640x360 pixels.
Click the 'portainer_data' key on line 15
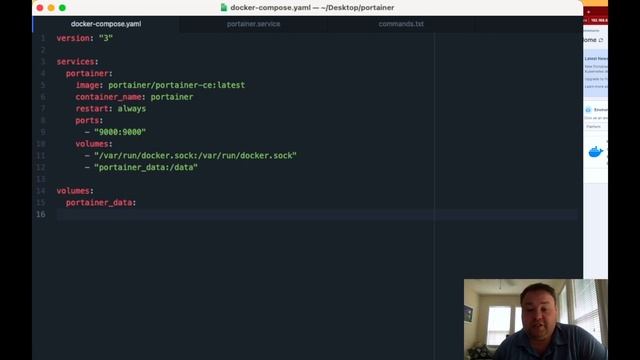[99, 203]
